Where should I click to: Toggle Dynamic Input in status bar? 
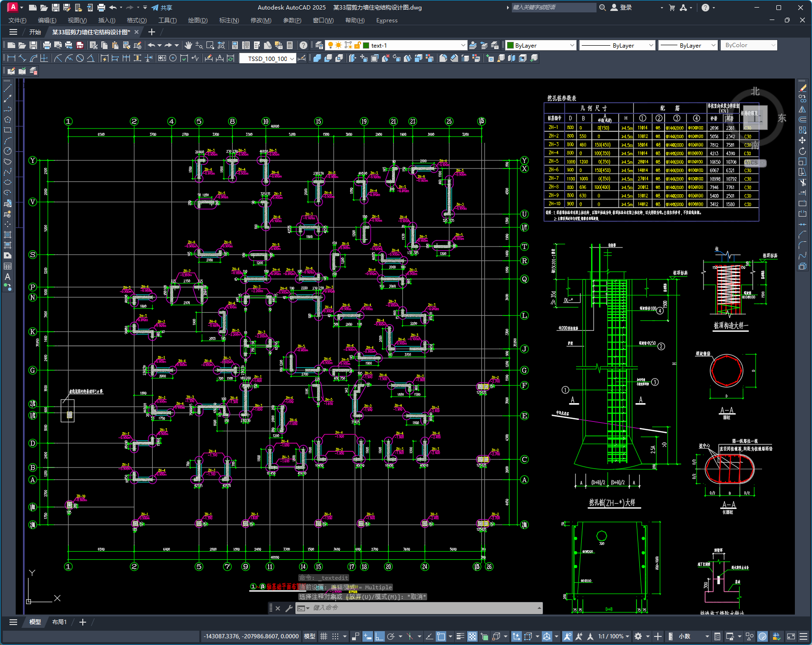pos(368,636)
